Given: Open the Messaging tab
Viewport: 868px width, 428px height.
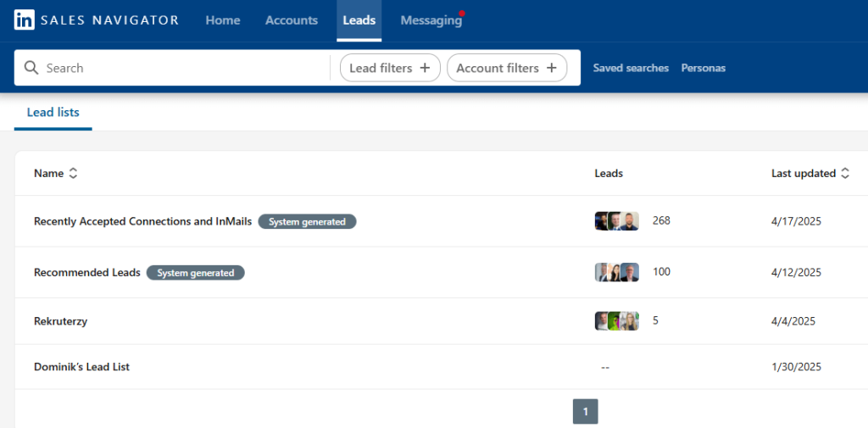Looking at the screenshot, I should click(431, 20).
